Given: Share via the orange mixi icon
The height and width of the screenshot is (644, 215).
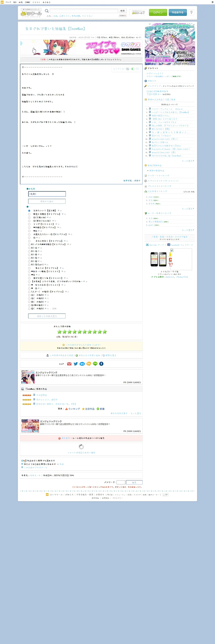Looking at the screenshot, I should pos(89,364).
